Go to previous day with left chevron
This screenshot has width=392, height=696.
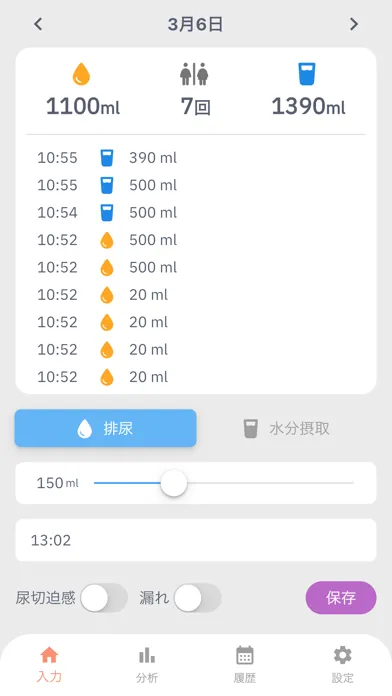point(39,24)
